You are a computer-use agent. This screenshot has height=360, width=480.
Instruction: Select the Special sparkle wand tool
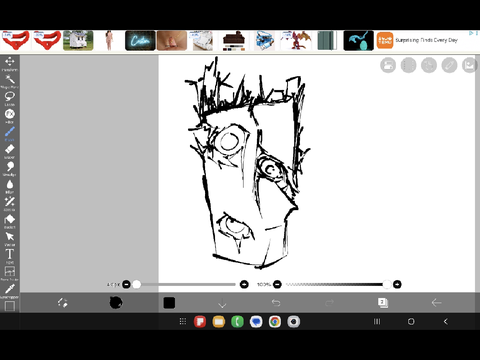[x=10, y=203]
